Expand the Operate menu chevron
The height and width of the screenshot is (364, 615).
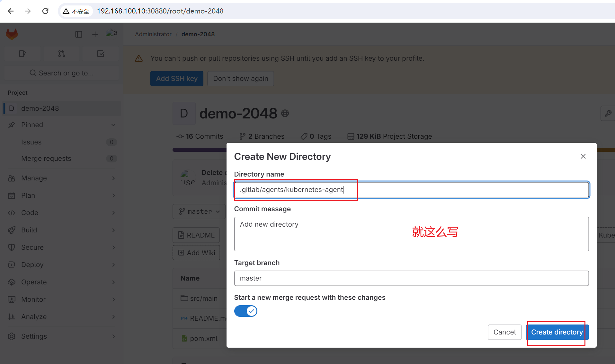click(113, 282)
